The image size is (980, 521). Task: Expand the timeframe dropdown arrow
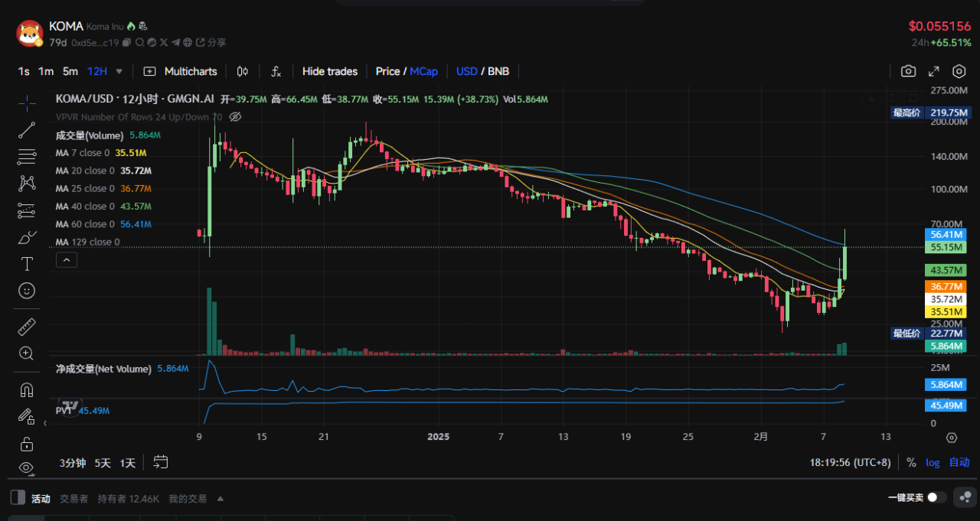click(119, 71)
